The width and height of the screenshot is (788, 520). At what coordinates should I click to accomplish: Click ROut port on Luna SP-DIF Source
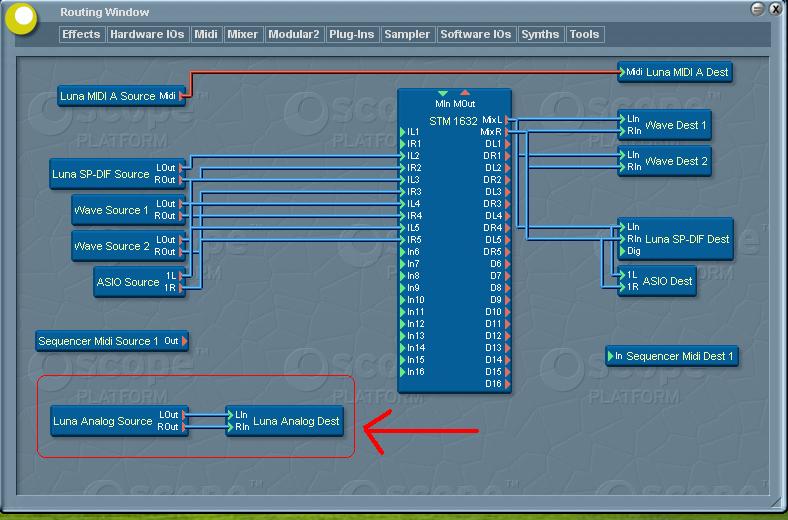[182, 180]
